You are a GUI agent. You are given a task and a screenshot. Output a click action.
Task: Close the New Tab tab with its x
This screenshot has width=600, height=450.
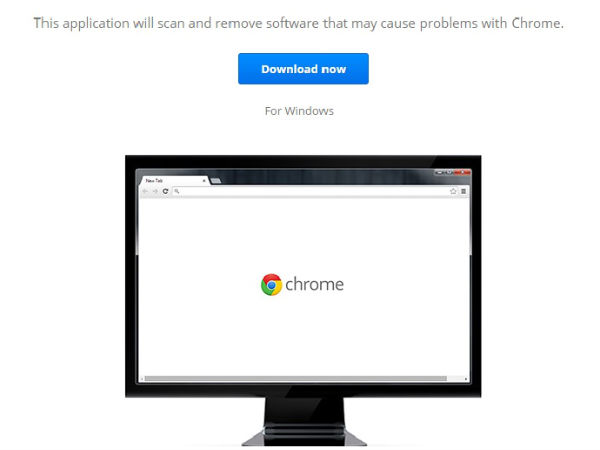[204, 181]
